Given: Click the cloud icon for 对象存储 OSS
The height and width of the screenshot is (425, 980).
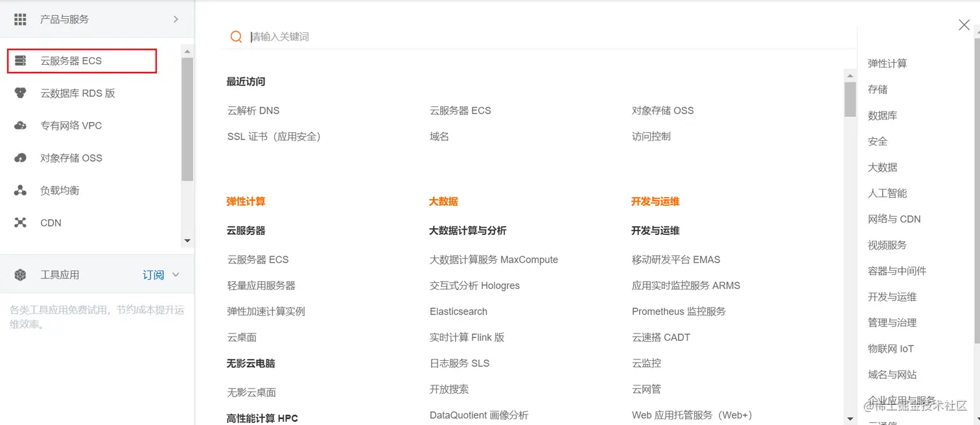Looking at the screenshot, I should [20, 158].
